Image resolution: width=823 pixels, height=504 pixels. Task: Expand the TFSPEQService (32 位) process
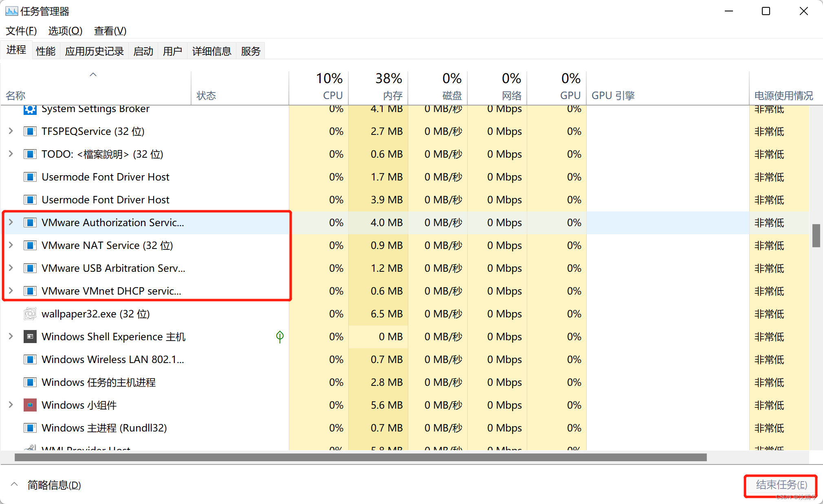[11, 131]
